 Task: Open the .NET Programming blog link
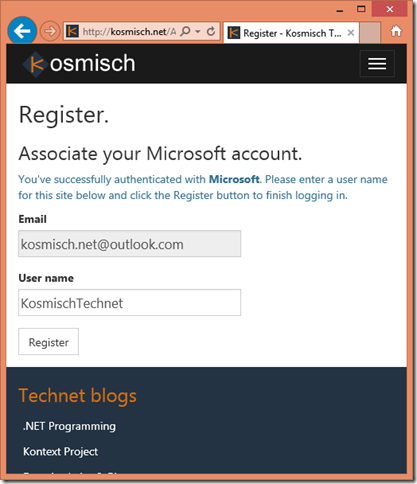pos(69,426)
